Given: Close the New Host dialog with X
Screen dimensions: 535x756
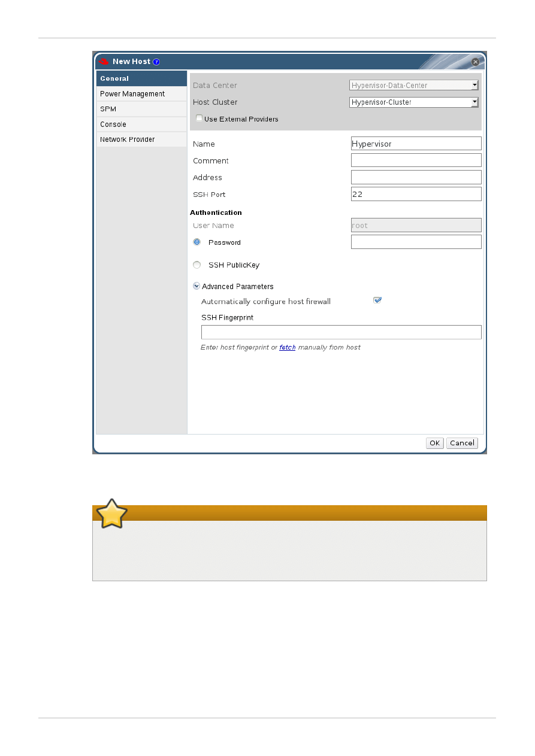Looking at the screenshot, I should [x=475, y=62].
